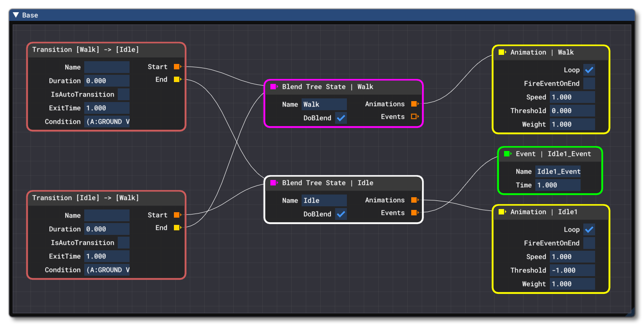
Task: Click the Name field of Blend Tree State Walk
Action: coord(324,104)
